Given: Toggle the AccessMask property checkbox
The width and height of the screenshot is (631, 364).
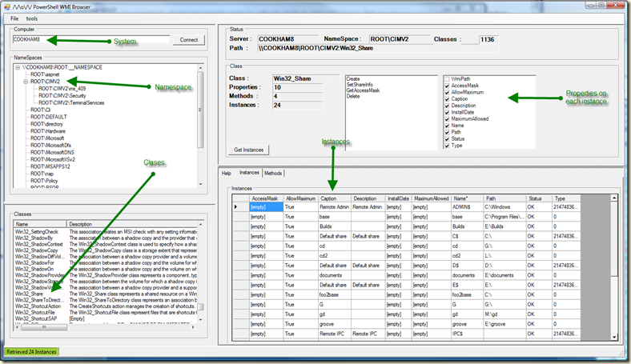Looking at the screenshot, I should click(x=446, y=85).
